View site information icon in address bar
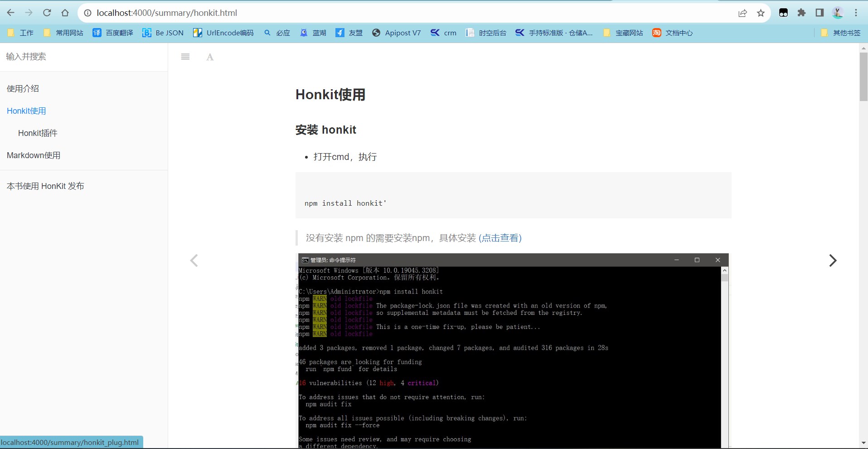Screen dimensions: 868x449 tap(87, 13)
